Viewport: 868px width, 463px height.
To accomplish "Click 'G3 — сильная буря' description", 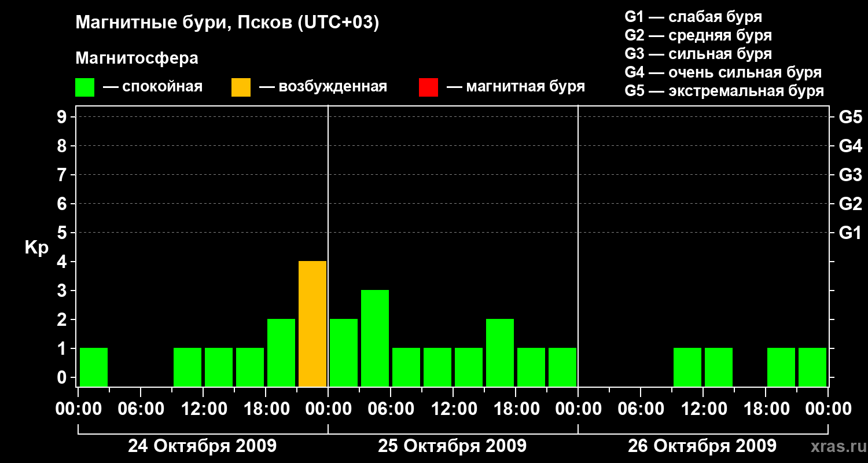I will click(x=698, y=54).
